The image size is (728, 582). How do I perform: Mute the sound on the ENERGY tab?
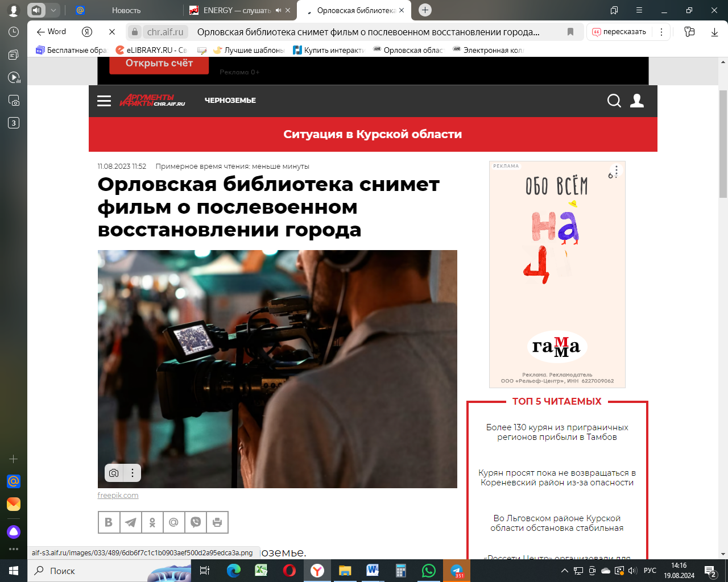point(279,10)
